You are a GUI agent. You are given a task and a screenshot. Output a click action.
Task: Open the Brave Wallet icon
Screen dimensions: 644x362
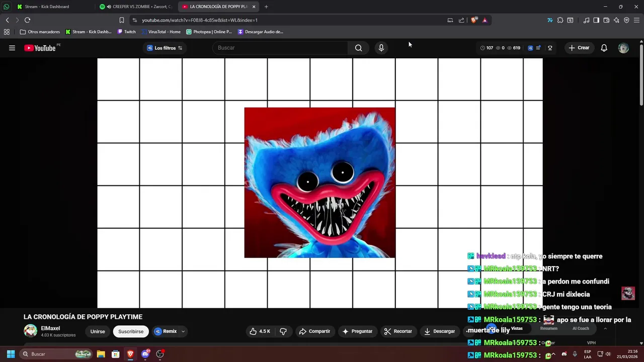[x=606, y=20]
